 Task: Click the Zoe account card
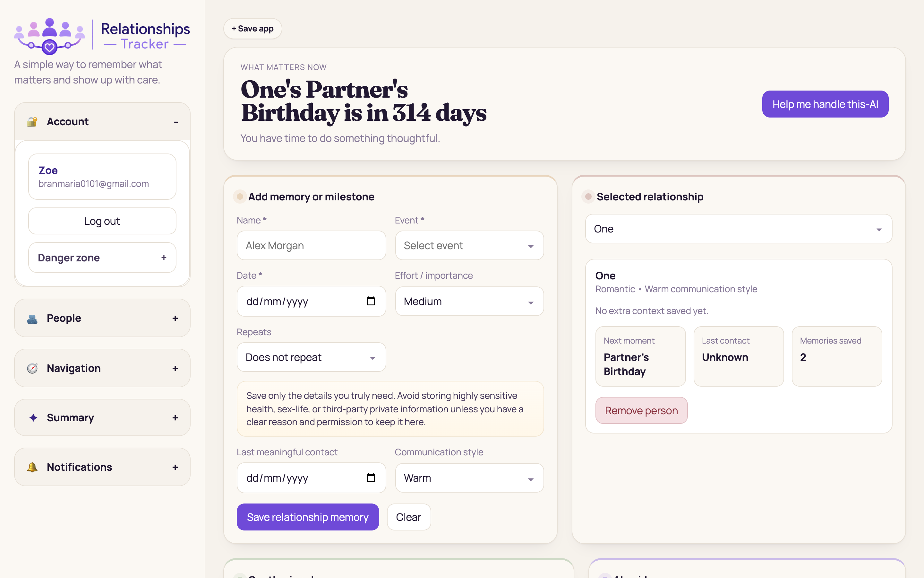pos(102,177)
